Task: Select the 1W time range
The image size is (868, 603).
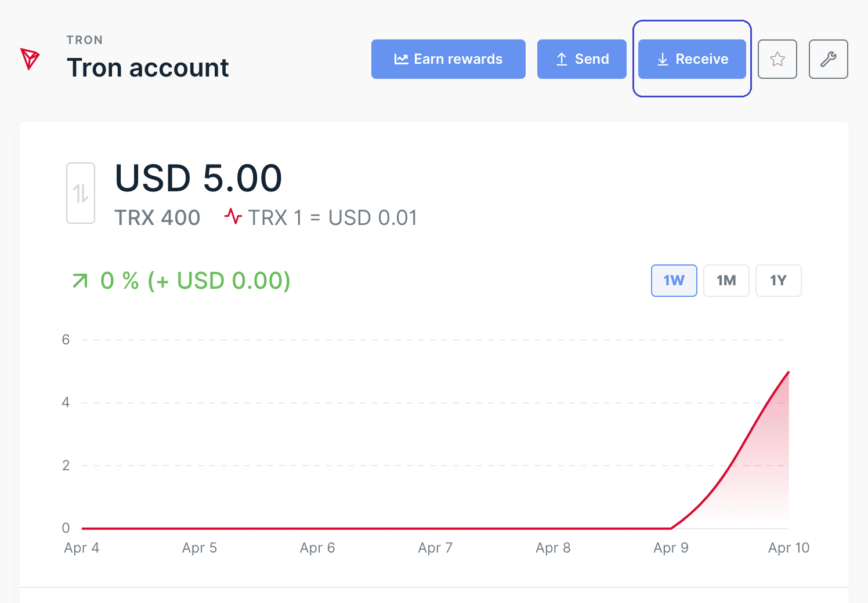Action: [x=674, y=281]
